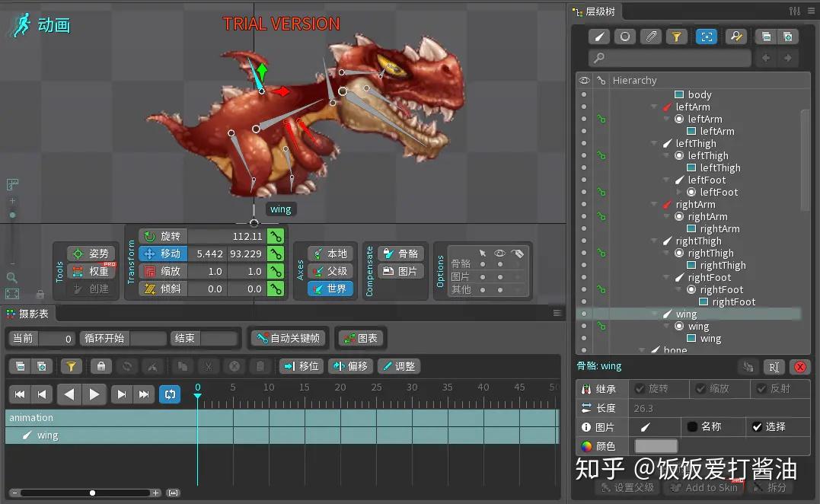Select 世界 world axes

tap(330, 289)
